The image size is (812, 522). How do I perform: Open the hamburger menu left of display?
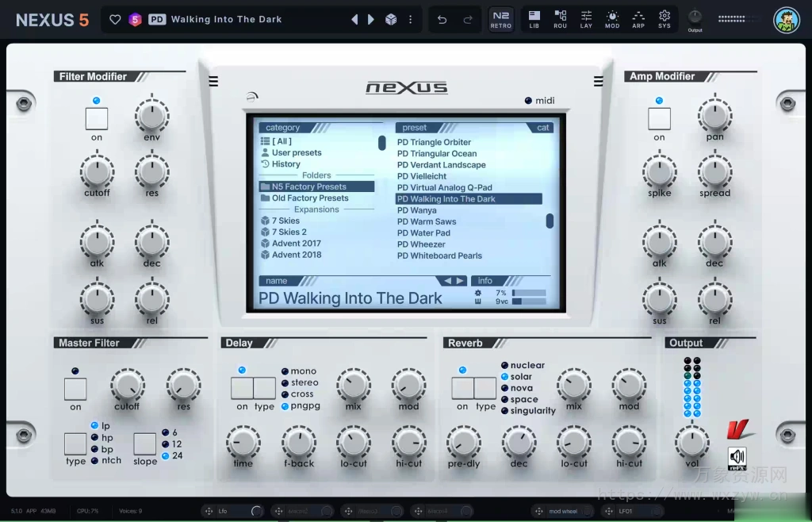(213, 81)
